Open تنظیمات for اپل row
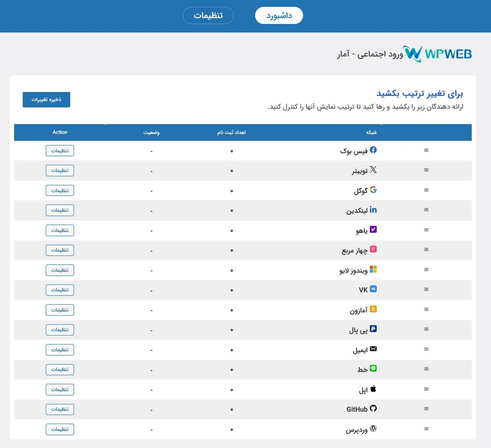491x448 pixels. [60, 389]
